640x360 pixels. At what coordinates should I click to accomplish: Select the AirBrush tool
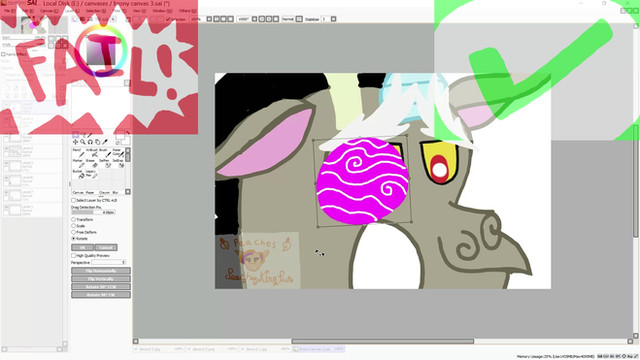coord(91,153)
